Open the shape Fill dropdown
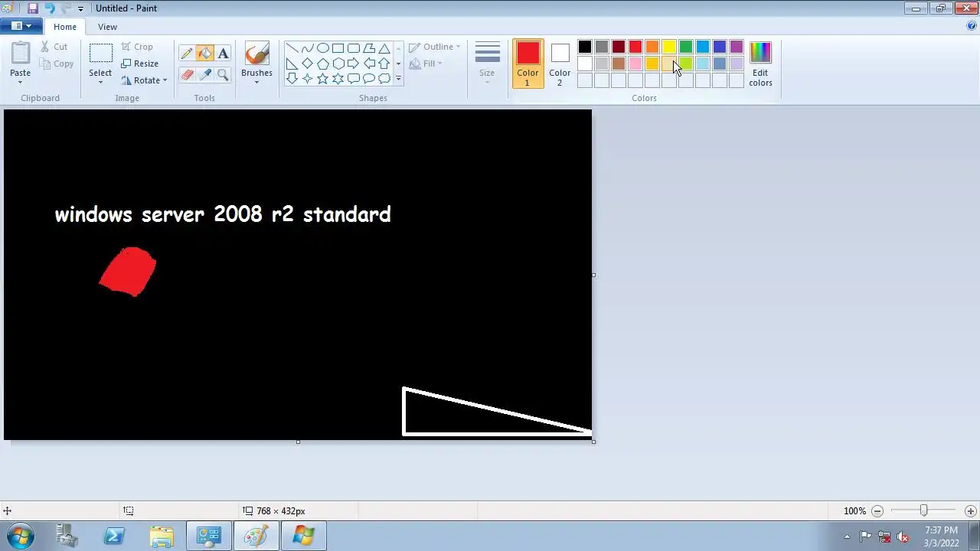This screenshot has height=551, width=980. click(426, 64)
